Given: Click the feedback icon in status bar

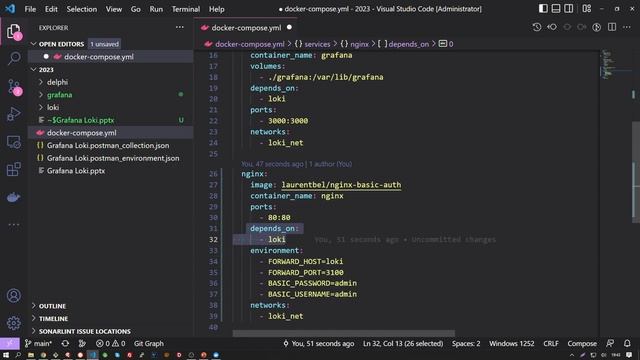Looking at the screenshot, I should click(610, 344).
